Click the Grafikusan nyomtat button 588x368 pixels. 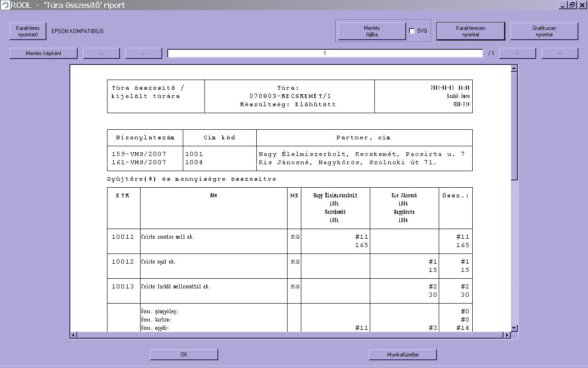click(544, 31)
